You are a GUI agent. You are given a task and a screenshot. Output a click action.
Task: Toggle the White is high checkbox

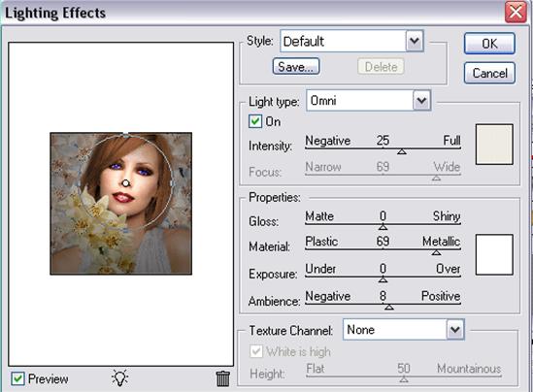(256, 351)
